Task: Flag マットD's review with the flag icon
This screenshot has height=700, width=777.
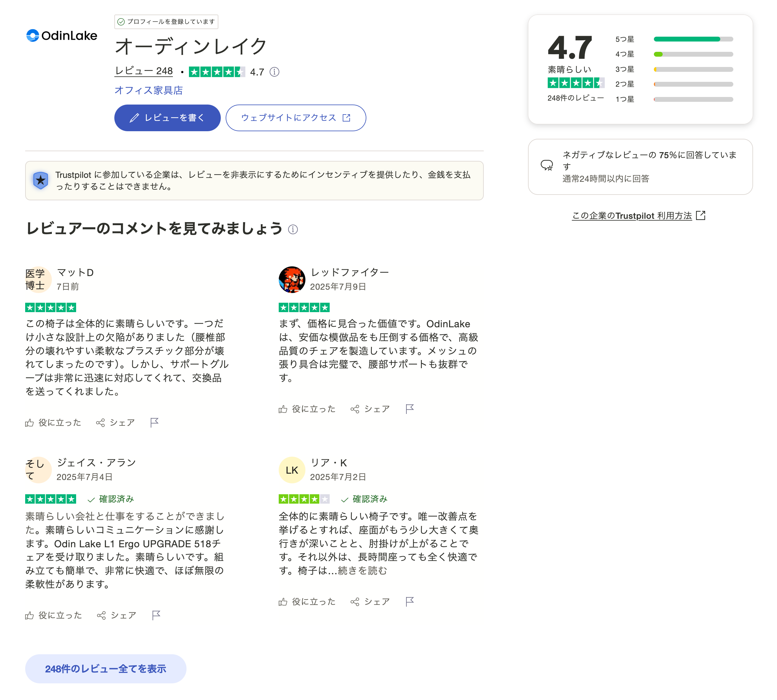Action: click(154, 422)
